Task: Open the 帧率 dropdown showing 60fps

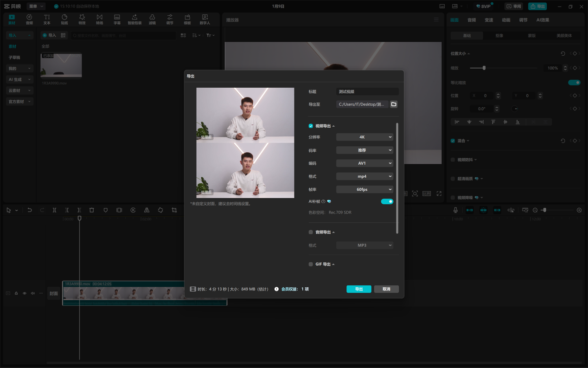Action: 364,189
